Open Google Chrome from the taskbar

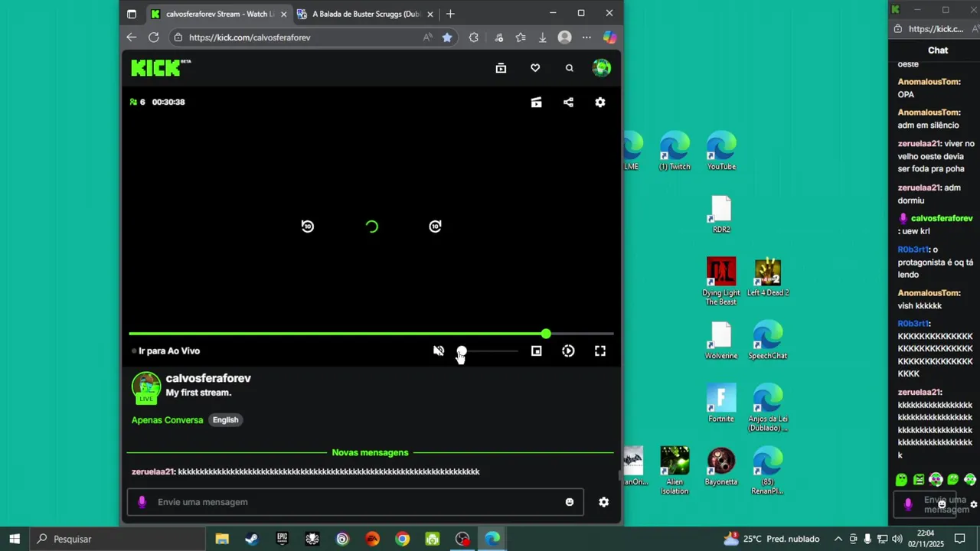(x=402, y=539)
